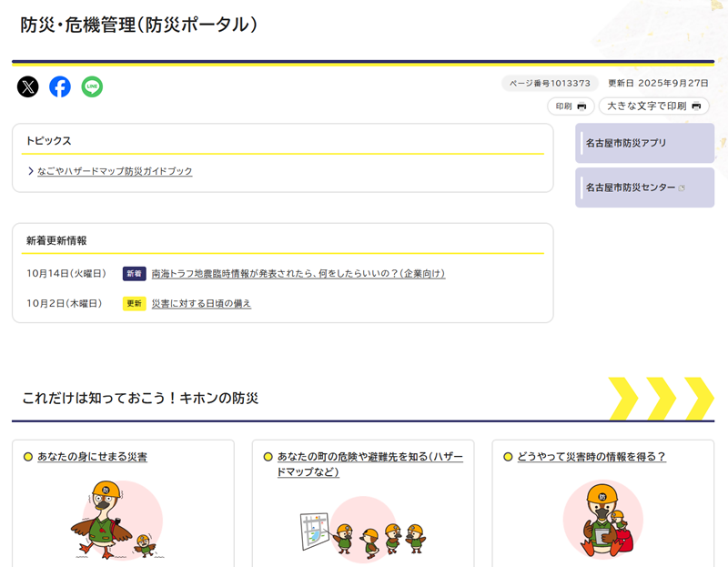Open the LINE sharing icon
The width and height of the screenshot is (728, 567).
[92, 87]
